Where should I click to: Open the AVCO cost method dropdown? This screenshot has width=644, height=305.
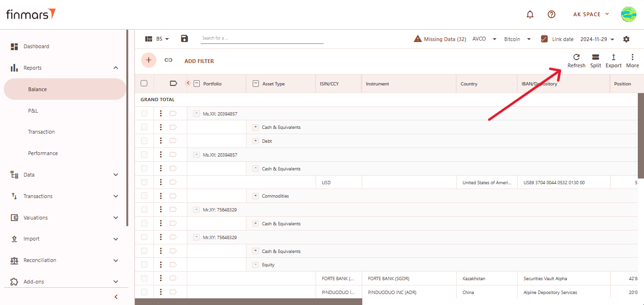click(x=484, y=39)
